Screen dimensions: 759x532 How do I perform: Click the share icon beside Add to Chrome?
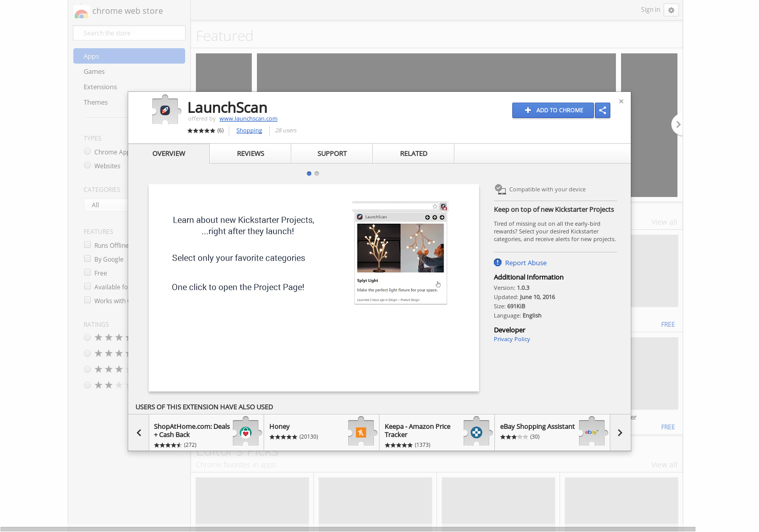603,110
